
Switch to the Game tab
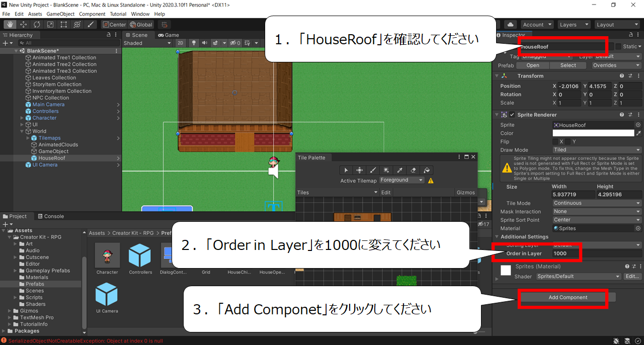tap(169, 35)
